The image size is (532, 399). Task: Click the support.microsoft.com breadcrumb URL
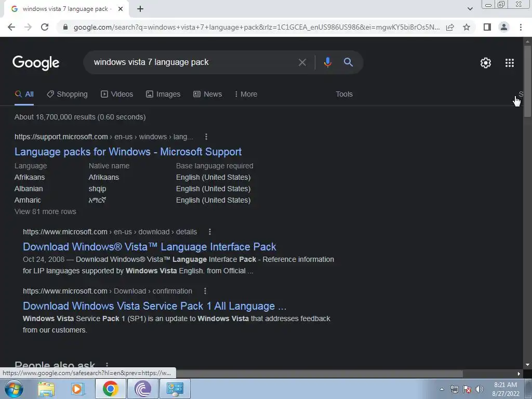pyautogui.click(x=103, y=137)
